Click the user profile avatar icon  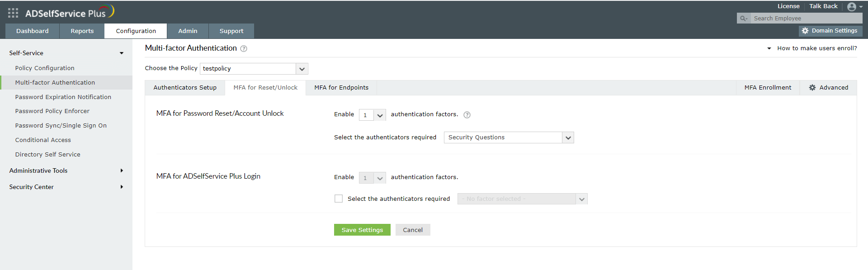[851, 7]
